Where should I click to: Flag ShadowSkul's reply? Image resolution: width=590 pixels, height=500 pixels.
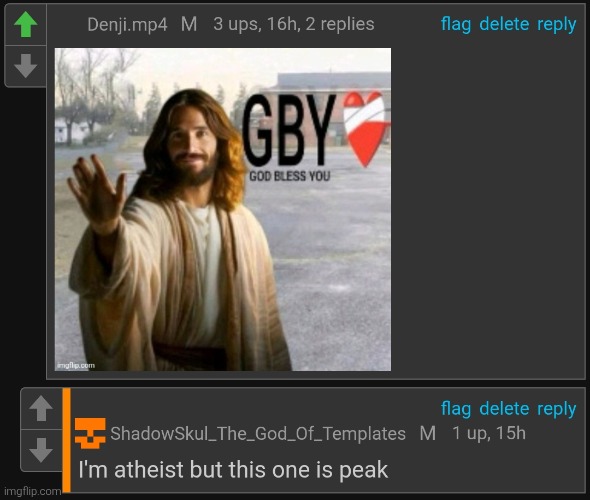coord(456,409)
